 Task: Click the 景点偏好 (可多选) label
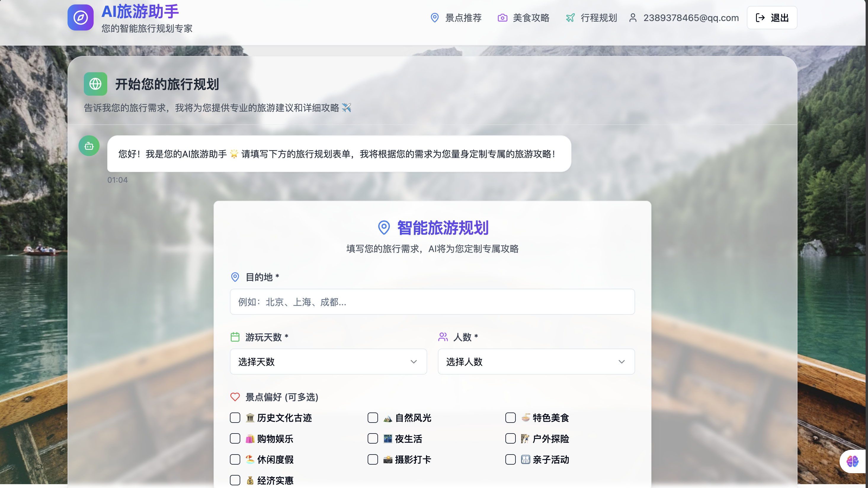(282, 397)
